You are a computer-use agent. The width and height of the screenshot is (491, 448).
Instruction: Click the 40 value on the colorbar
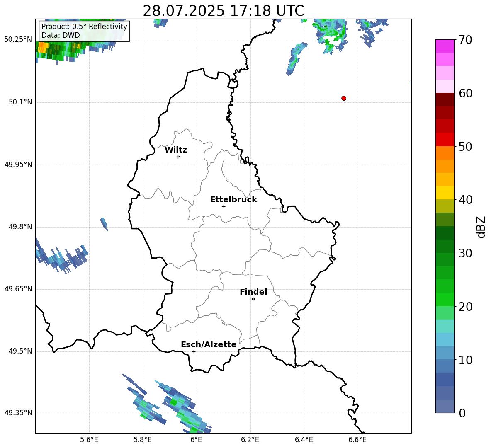[465, 200]
